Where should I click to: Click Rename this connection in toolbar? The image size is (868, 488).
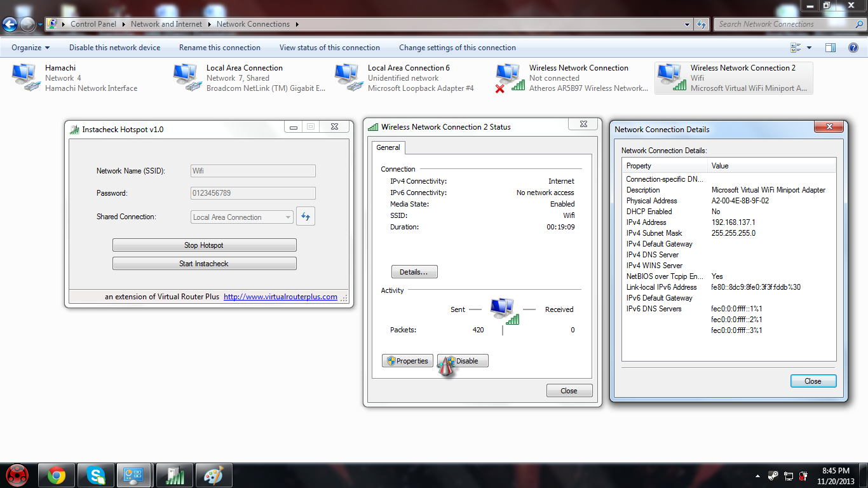(219, 48)
